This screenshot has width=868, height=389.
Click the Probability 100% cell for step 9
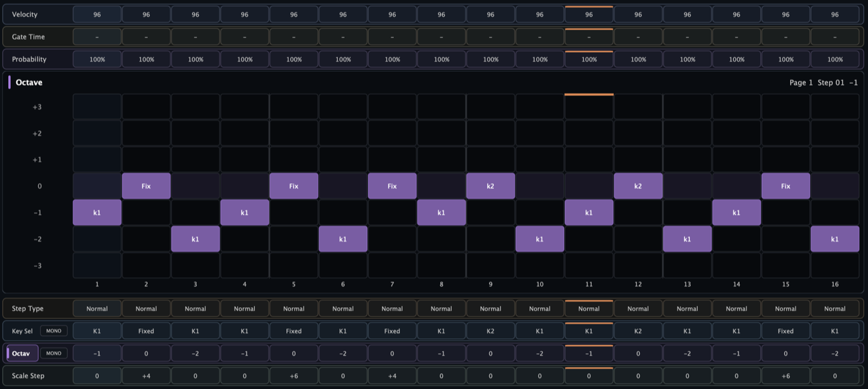pyautogui.click(x=491, y=59)
